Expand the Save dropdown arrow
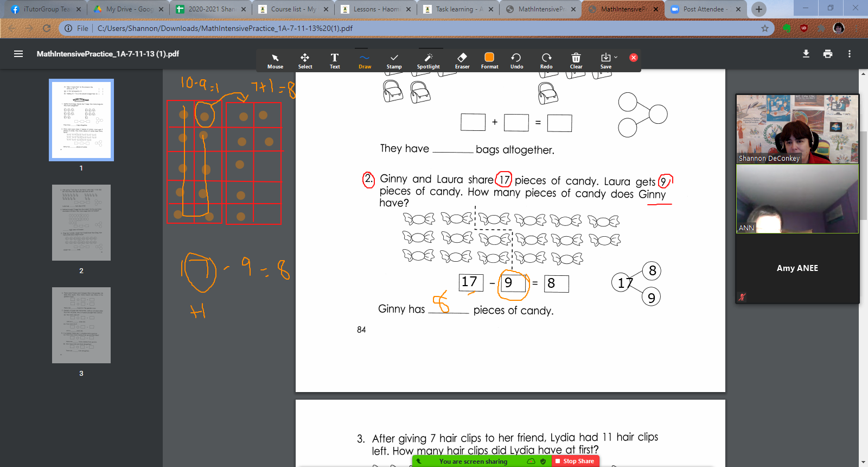 [x=616, y=57]
